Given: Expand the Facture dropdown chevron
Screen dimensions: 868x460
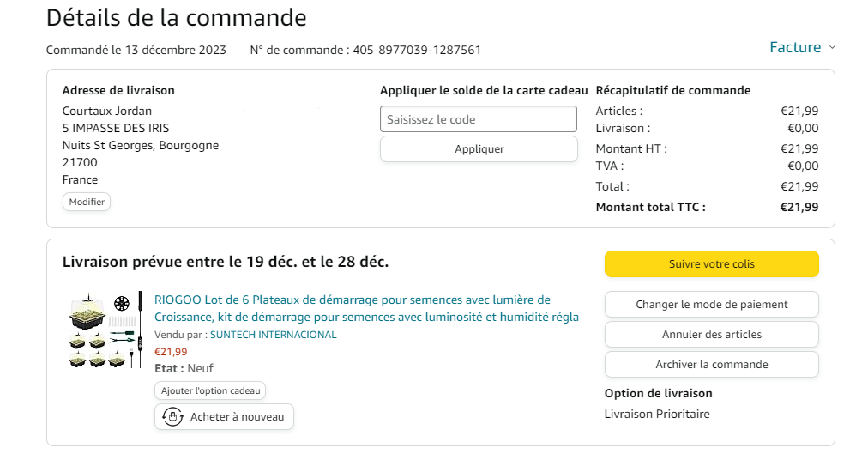Looking at the screenshot, I should point(832,47).
